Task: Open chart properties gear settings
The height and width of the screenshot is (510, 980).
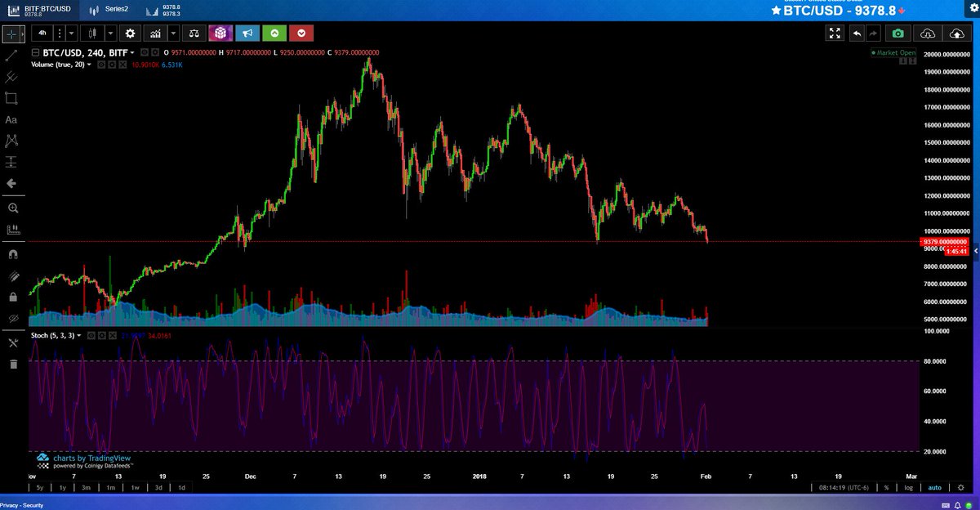Action: pos(130,34)
